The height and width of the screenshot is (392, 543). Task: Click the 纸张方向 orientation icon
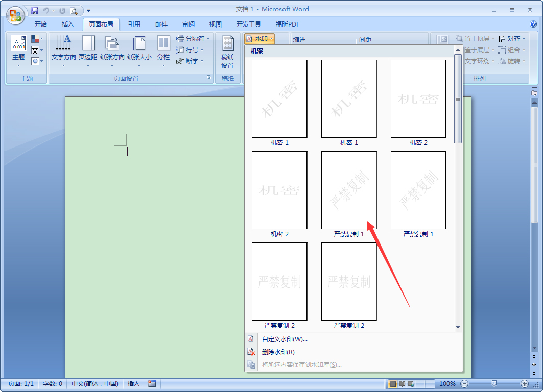[x=112, y=50]
